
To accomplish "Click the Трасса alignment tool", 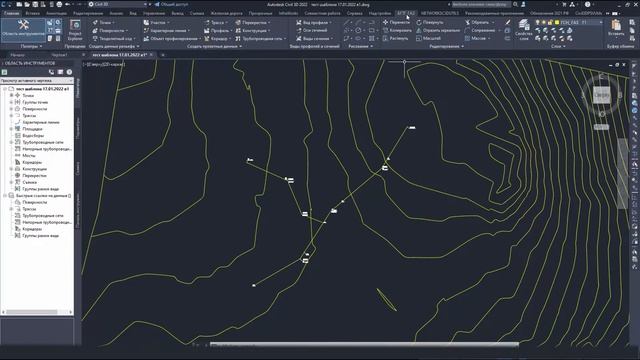I will click(217, 22).
